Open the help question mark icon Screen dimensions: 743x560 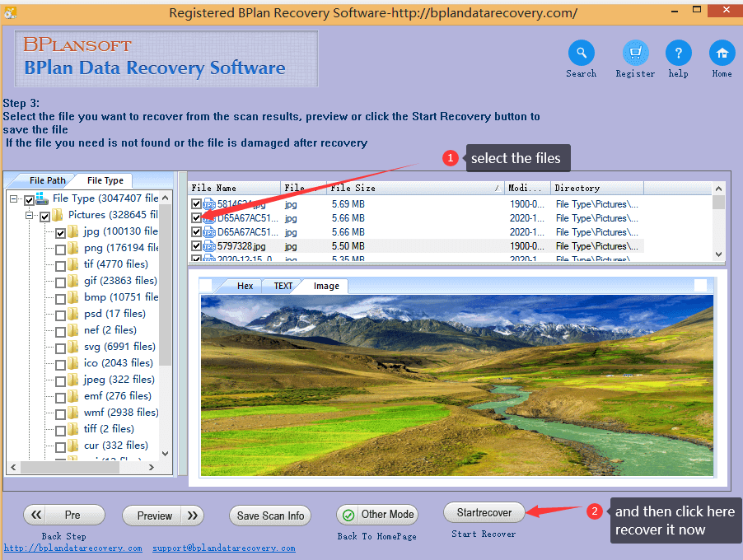(x=678, y=53)
